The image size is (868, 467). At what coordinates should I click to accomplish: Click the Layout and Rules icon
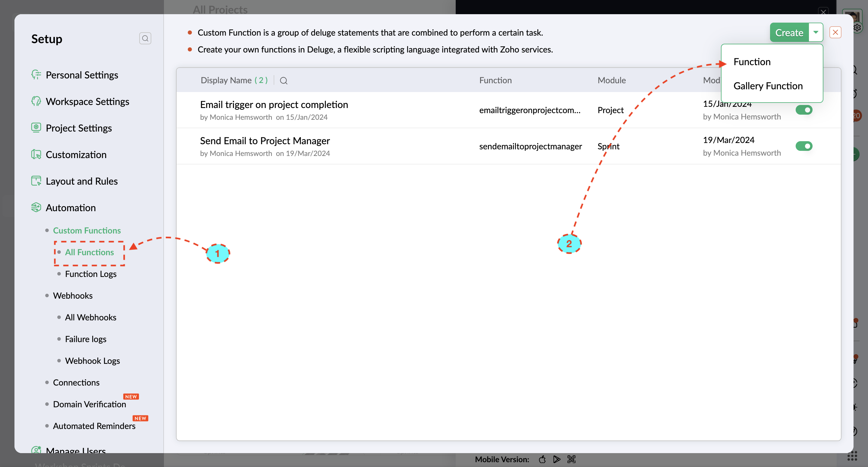(36, 181)
